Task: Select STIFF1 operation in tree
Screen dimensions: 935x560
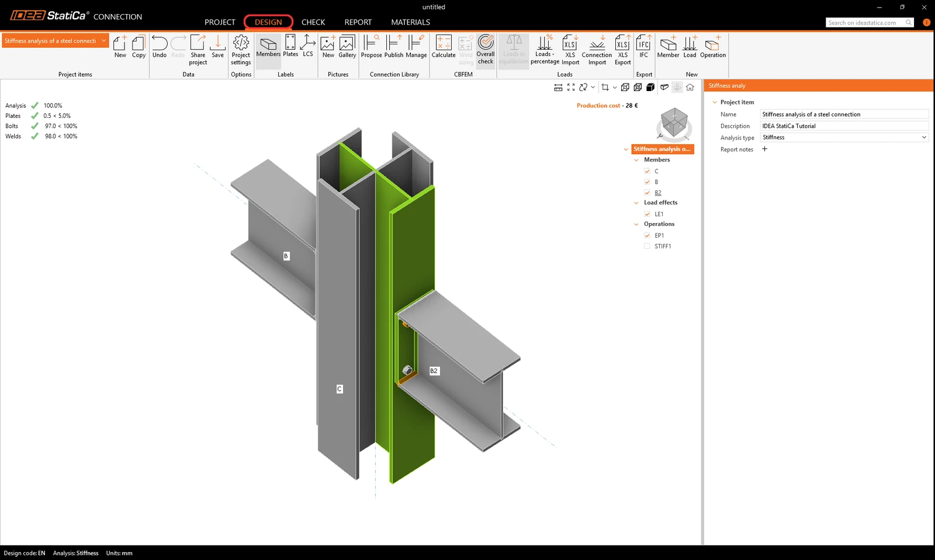Action: tap(663, 246)
